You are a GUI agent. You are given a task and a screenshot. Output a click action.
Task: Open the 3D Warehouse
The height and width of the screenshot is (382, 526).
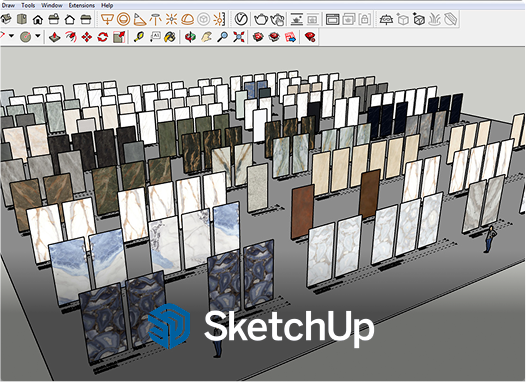pos(258,37)
